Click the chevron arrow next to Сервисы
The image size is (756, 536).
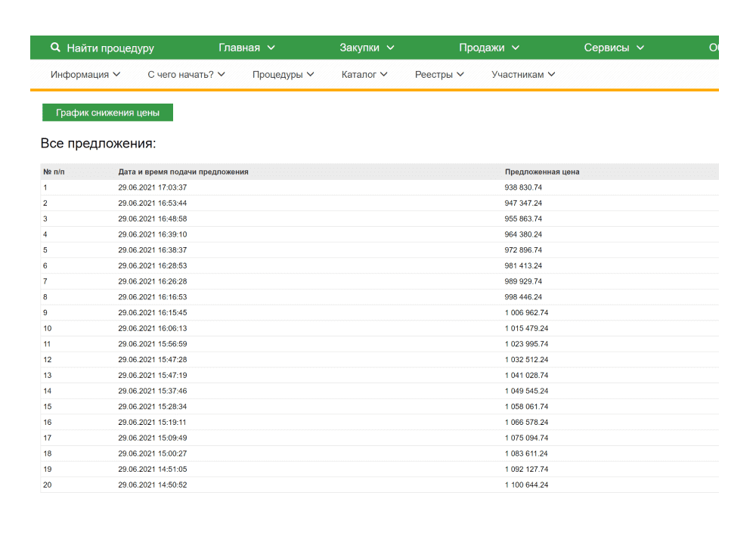coord(640,48)
